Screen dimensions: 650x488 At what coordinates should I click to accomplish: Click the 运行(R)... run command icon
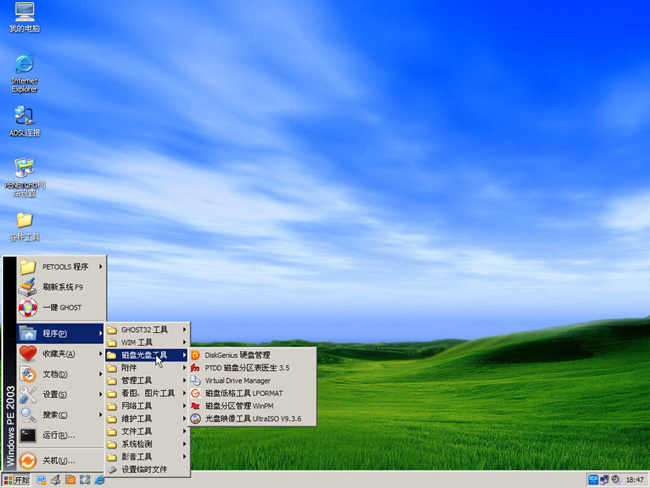tap(28, 435)
